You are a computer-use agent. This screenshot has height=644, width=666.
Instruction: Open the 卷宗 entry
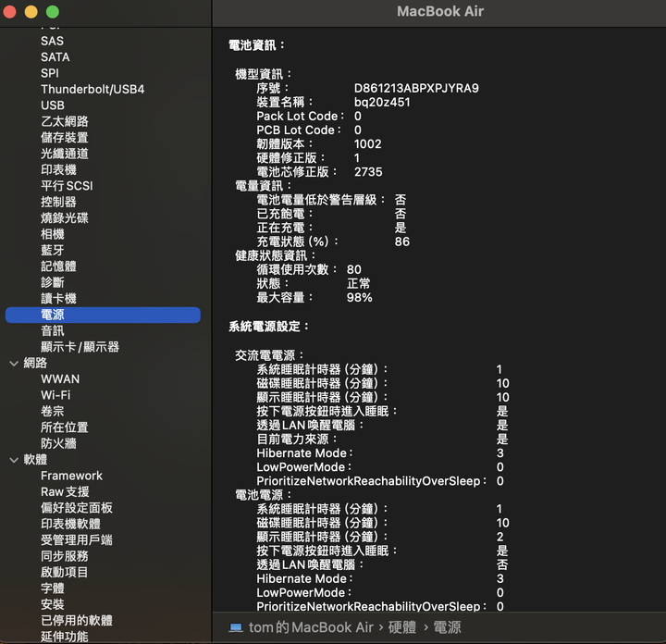pyautogui.click(x=53, y=412)
